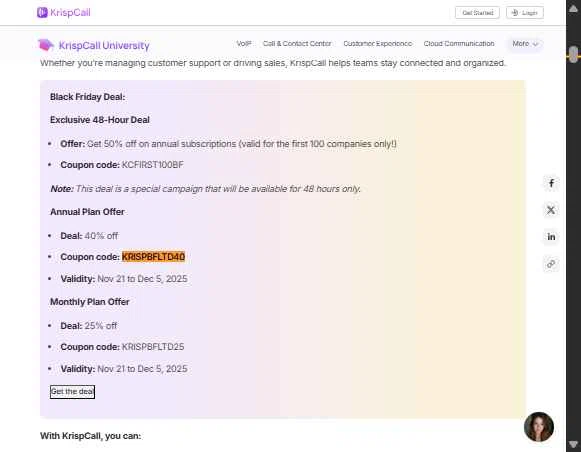Screen dimensions: 581x452
Task: Open the Call & Contact Center menu
Action: pyautogui.click(x=297, y=44)
